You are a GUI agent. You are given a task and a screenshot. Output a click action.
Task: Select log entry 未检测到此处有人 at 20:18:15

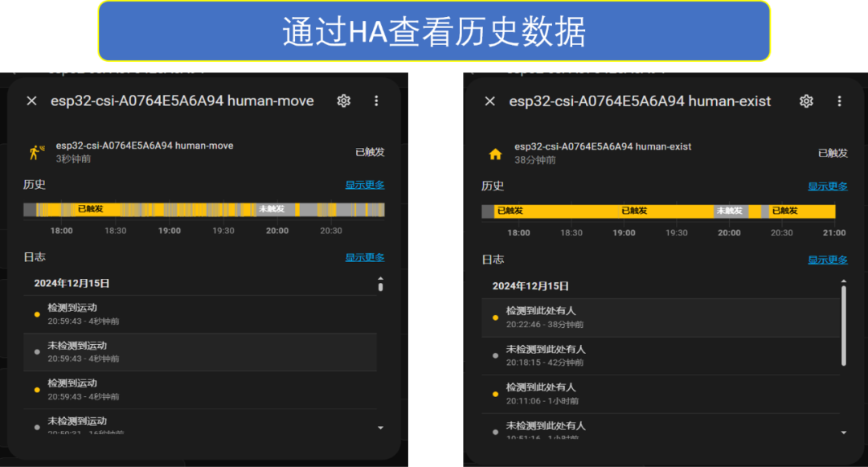pos(661,356)
